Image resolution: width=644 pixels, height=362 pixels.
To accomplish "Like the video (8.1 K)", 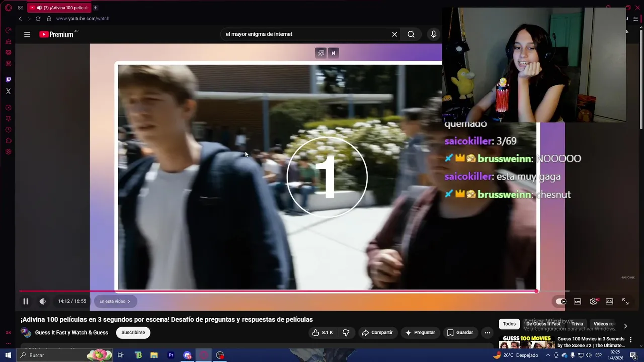I will pos(322,332).
